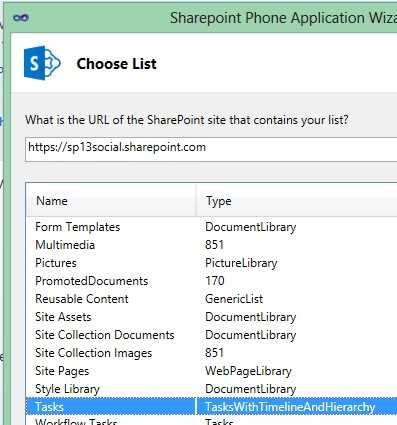
Task: Select the Workflow Tasks list row
Action: [211, 421]
